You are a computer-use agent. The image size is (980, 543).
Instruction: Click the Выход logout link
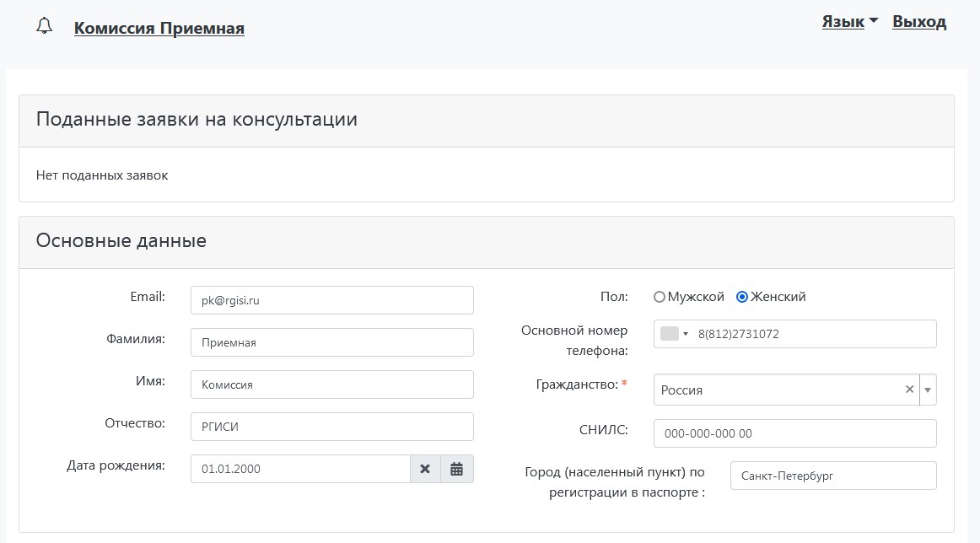[919, 23]
